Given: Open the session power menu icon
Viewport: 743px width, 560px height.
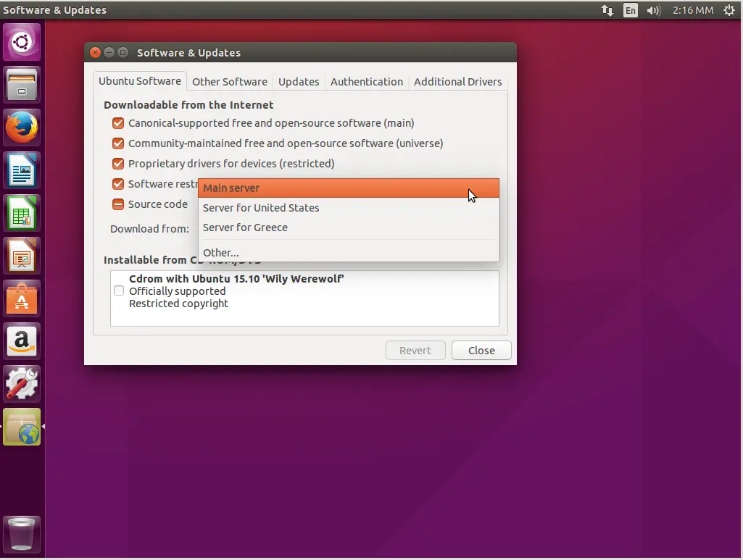Looking at the screenshot, I should click(729, 10).
